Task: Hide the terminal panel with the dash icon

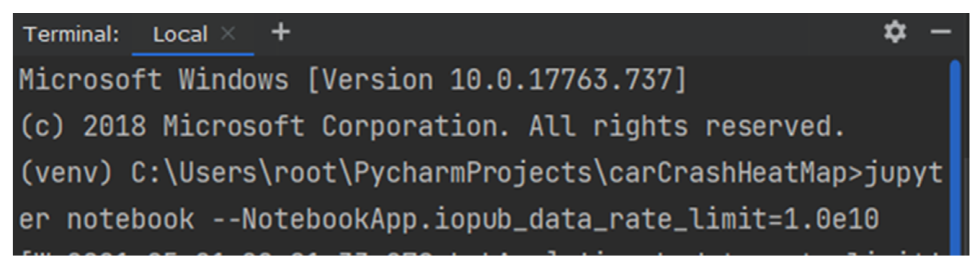Action: 940,32
